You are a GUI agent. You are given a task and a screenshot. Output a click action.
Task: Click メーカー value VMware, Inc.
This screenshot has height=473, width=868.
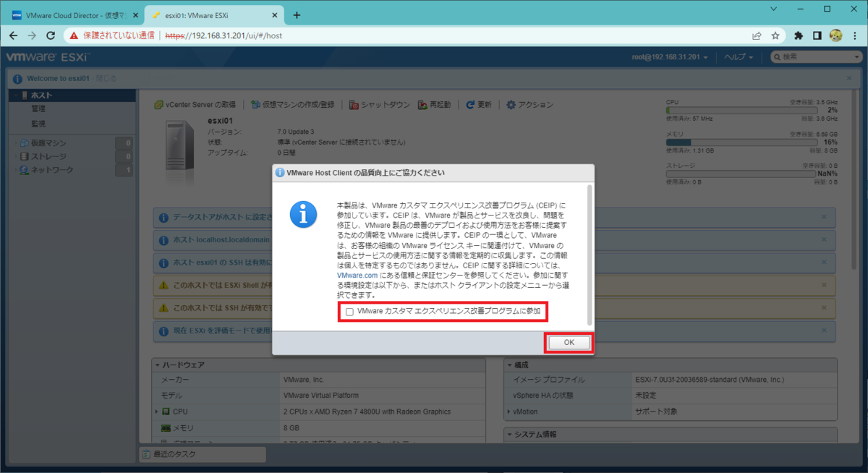[304, 380]
